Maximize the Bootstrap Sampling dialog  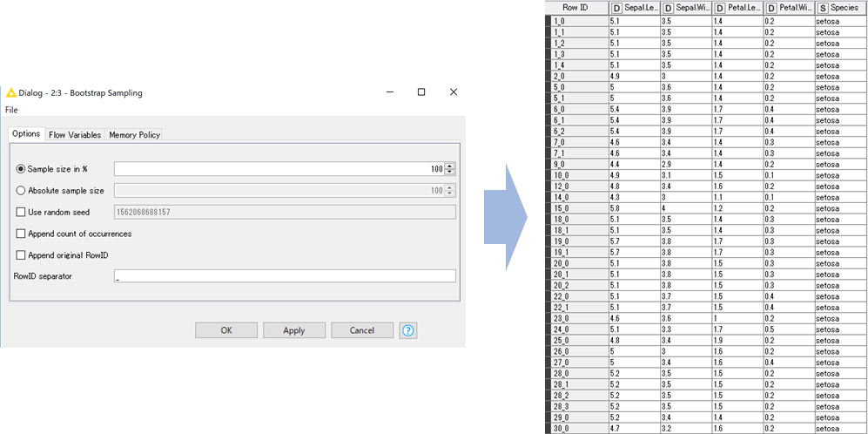pyautogui.click(x=421, y=92)
